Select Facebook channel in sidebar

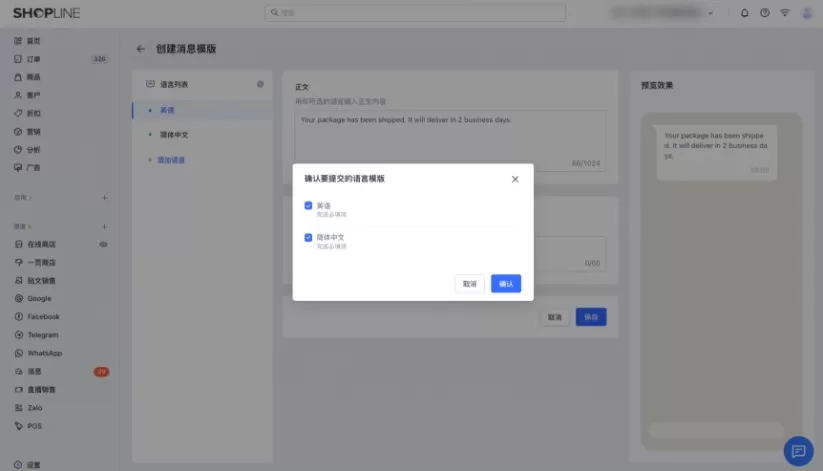[43, 316]
